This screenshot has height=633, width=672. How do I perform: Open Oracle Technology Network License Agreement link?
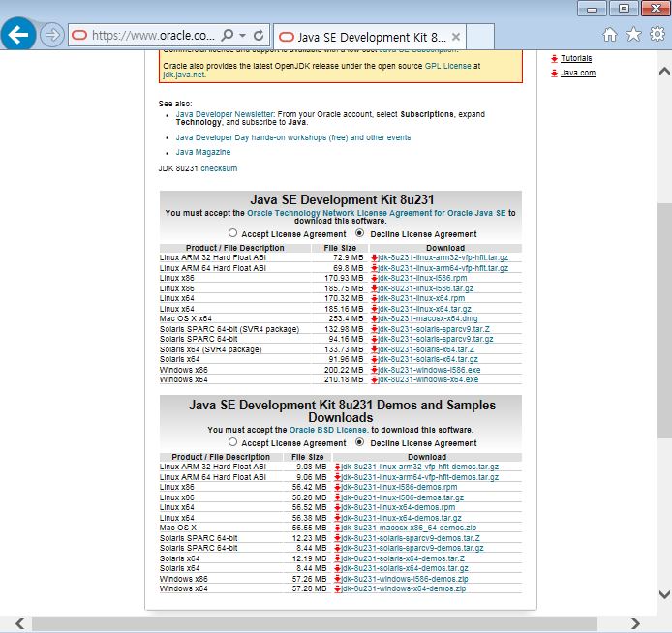click(x=377, y=213)
